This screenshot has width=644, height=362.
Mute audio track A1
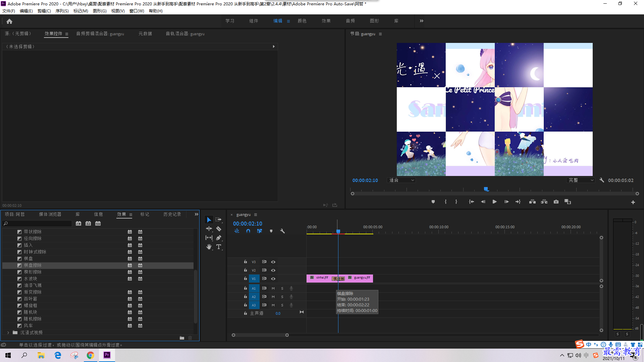(x=273, y=288)
